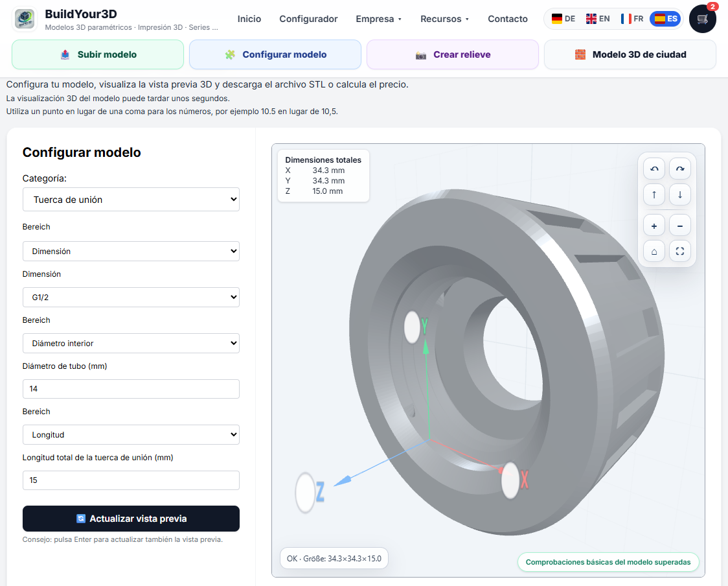This screenshot has width=728, height=586.
Task: Click the Y axis marker in viewer
Action: click(x=416, y=327)
